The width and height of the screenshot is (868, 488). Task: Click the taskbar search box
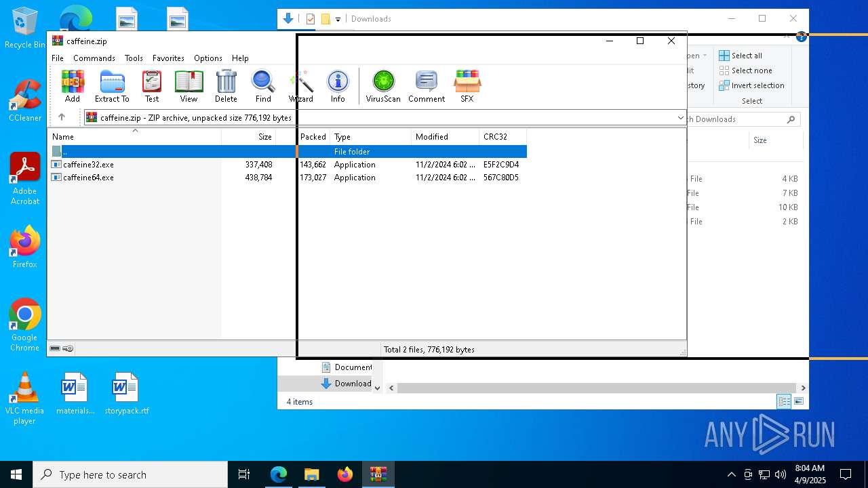pos(130,474)
